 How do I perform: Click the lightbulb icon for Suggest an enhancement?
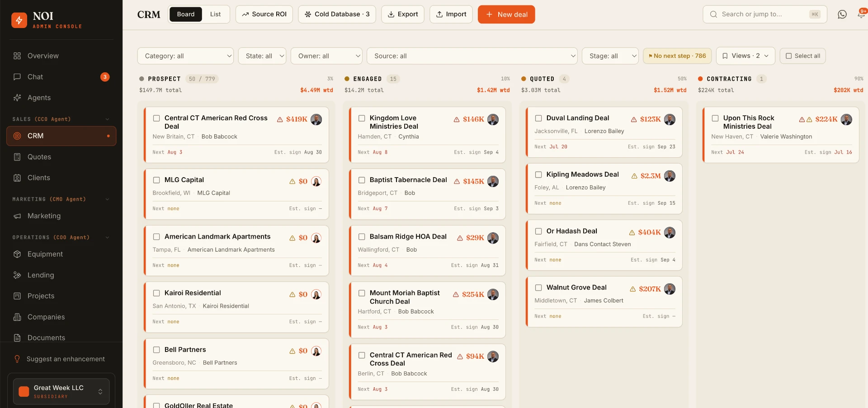tap(17, 359)
